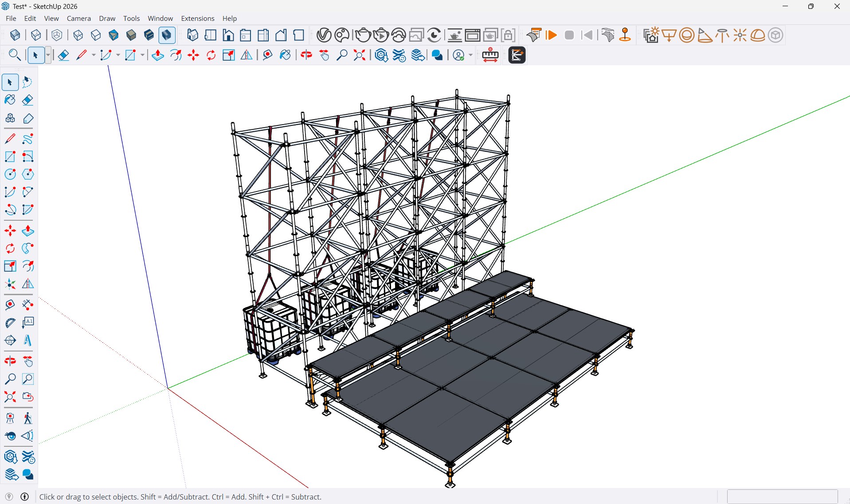This screenshot has height=504, width=850.
Task: Open the Extensions menu
Action: [x=198, y=18]
